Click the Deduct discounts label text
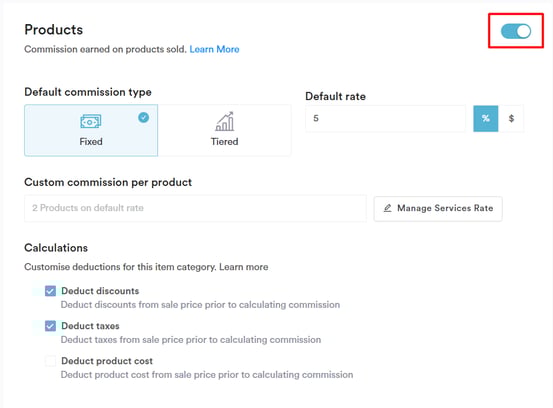The image size is (553, 408). pos(100,291)
